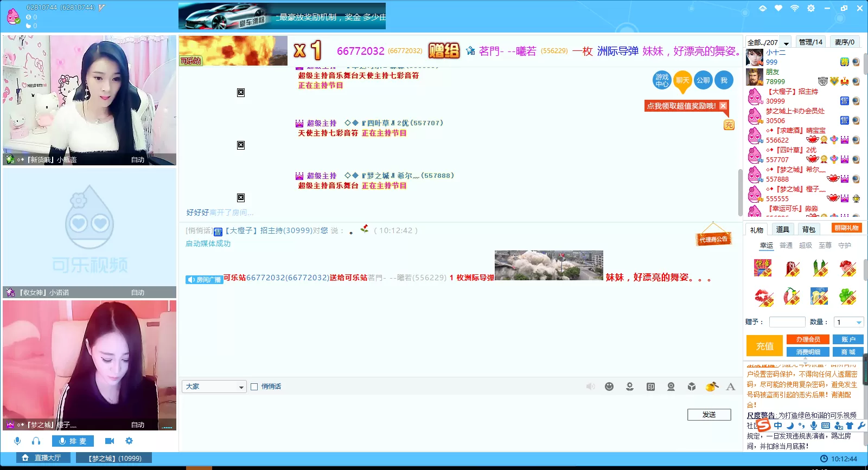The width and height of the screenshot is (868, 470).
Task: Click the 办理会员 membership button
Action: tap(808, 339)
